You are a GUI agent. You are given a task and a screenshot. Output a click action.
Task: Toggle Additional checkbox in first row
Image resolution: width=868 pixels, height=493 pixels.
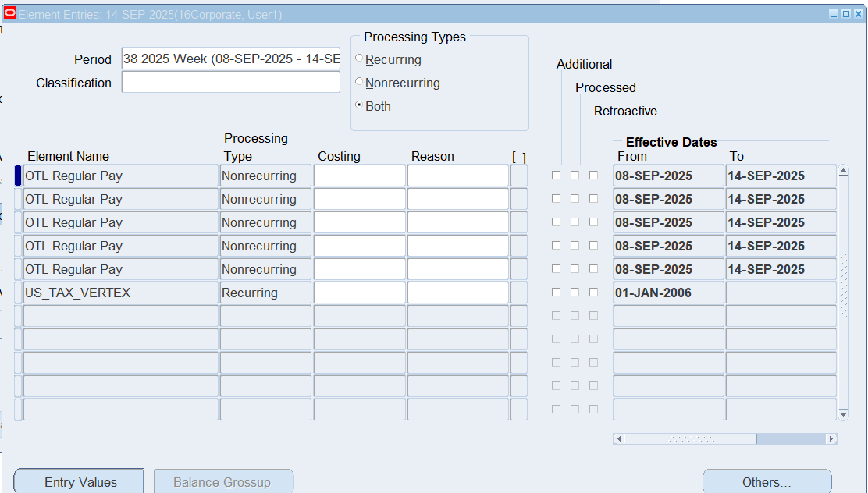pos(556,176)
